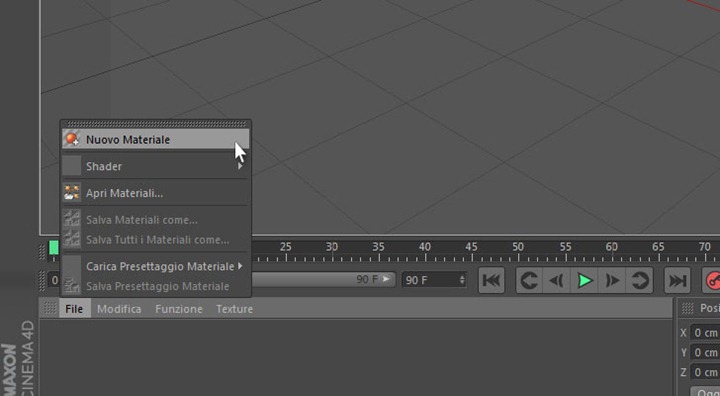Open the Funzione menu
The width and height of the screenshot is (720, 396).
pyautogui.click(x=179, y=309)
